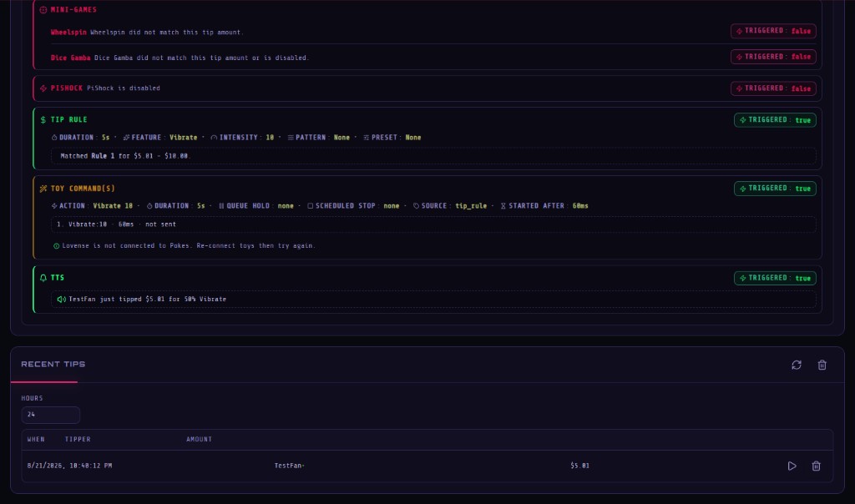Click the Recent Tips tab heading
855x504 pixels.
point(53,364)
